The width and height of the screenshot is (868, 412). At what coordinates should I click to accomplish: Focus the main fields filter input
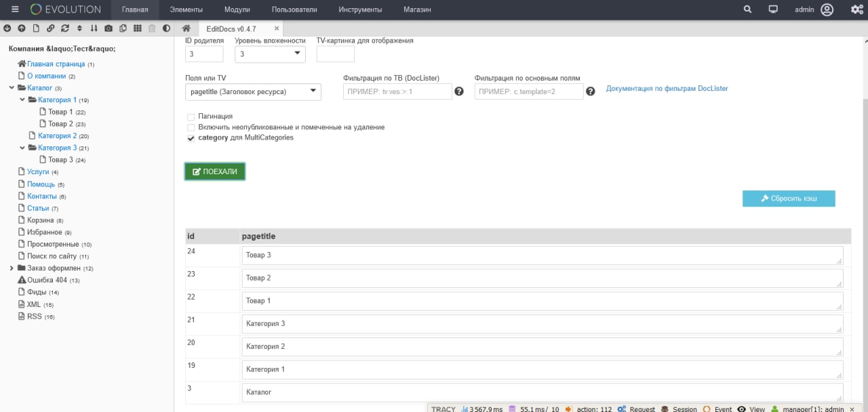pos(529,91)
